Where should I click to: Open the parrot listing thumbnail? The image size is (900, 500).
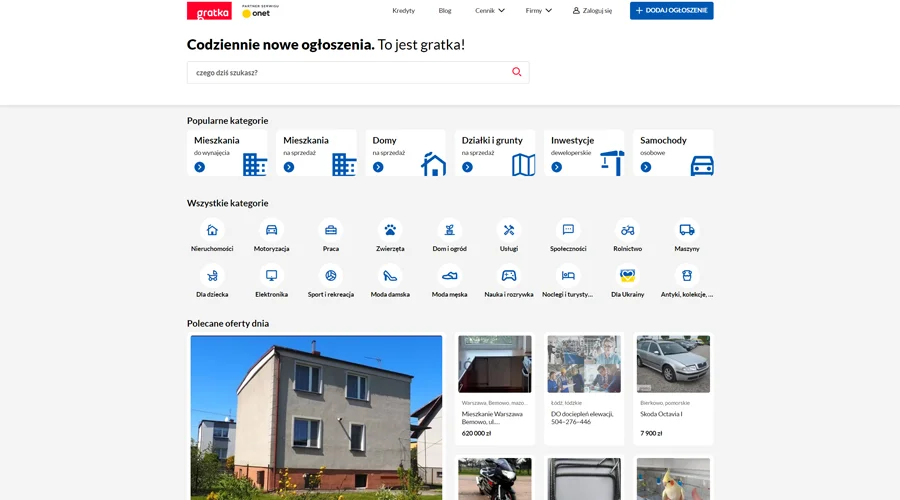coord(673,479)
